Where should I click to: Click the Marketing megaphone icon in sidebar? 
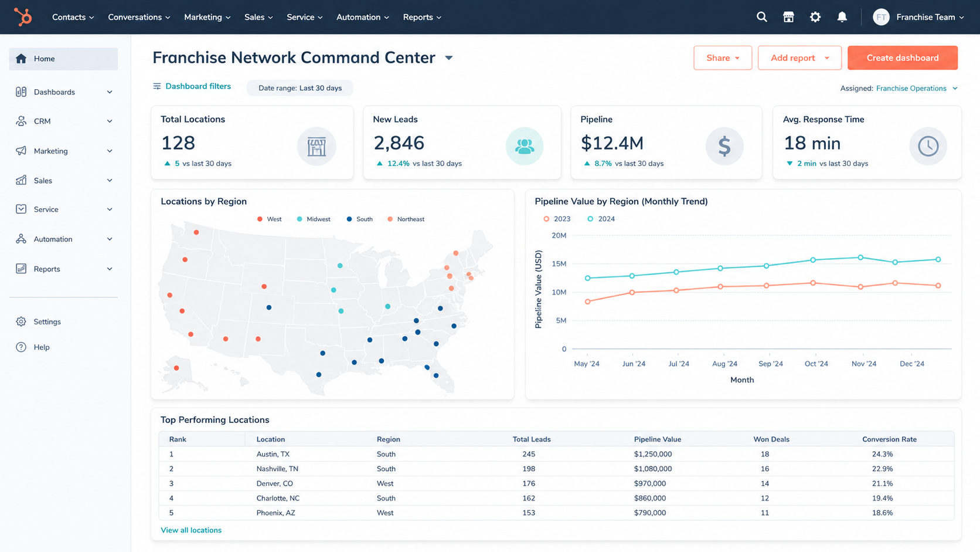click(21, 151)
